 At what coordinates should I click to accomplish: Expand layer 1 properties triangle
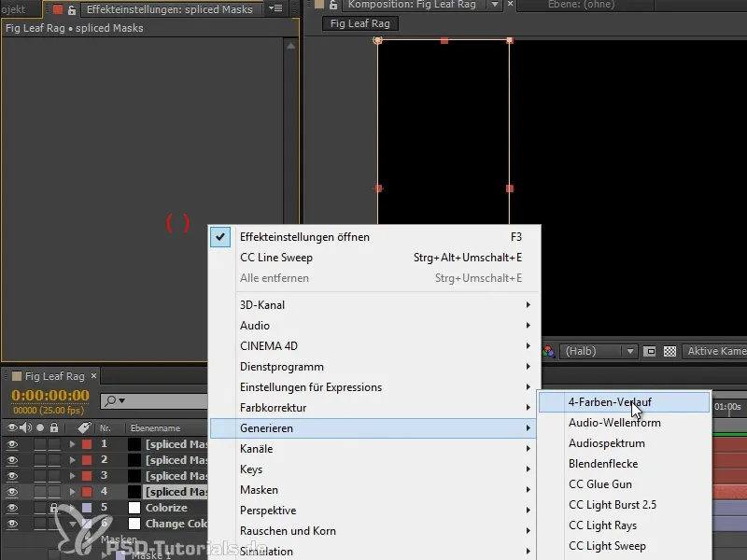point(72,444)
